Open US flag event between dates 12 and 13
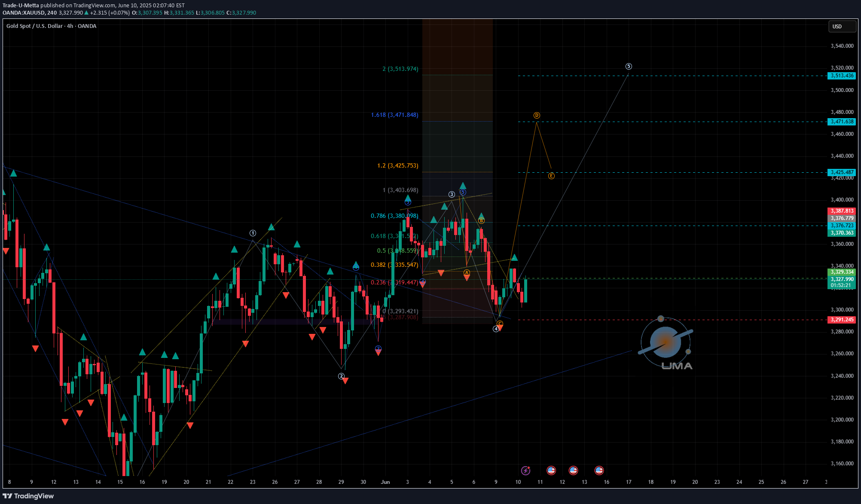This screenshot has height=504, width=861. click(x=573, y=470)
